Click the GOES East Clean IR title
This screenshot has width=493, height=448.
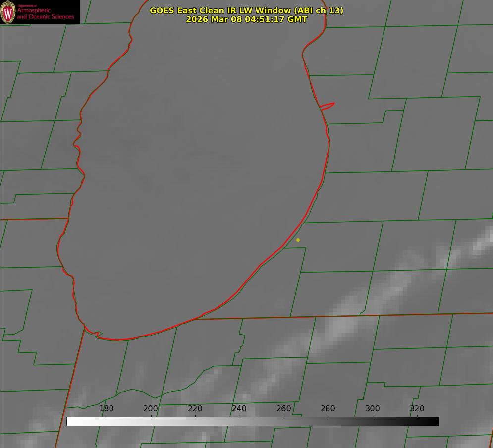pos(246,10)
